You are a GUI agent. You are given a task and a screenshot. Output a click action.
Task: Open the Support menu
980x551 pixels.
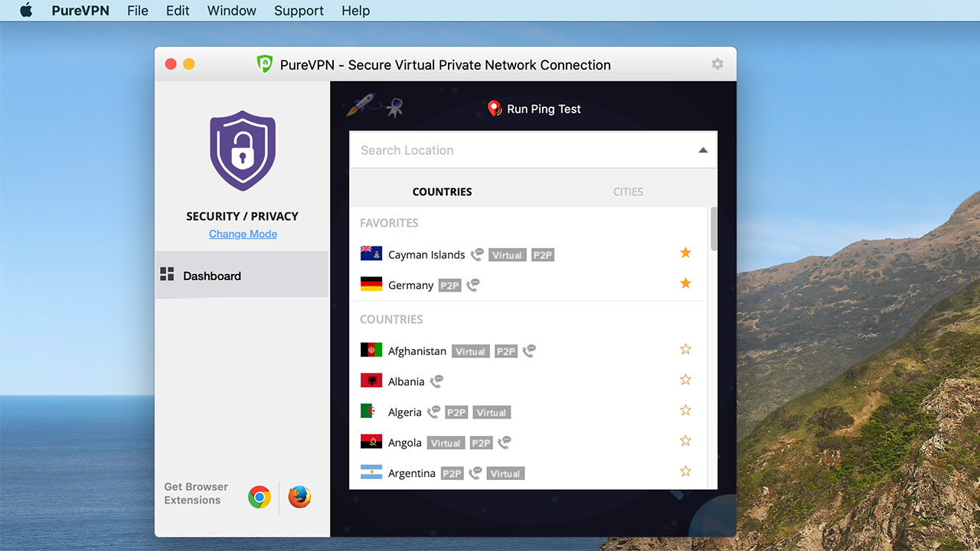[299, 11]
